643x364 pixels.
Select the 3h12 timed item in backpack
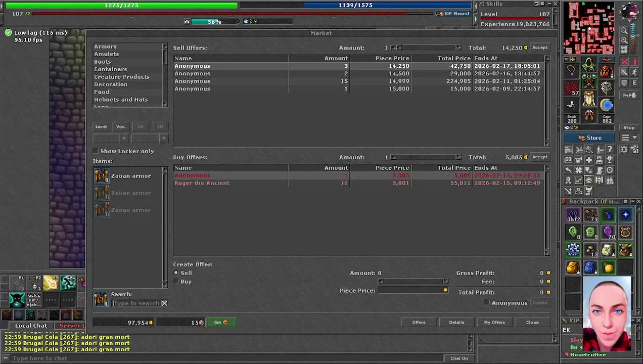coord(573,215)
